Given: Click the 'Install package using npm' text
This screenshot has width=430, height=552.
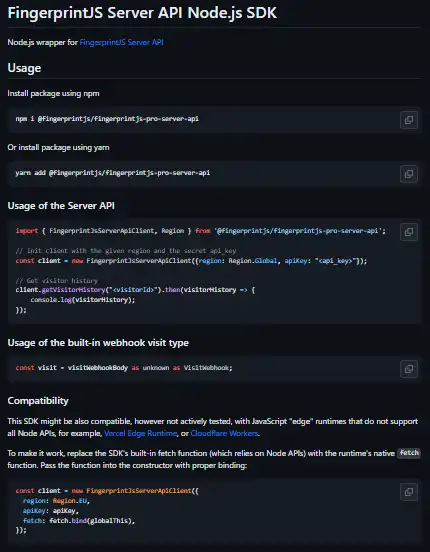Looking at the screenshot, I should click(54, 94).
